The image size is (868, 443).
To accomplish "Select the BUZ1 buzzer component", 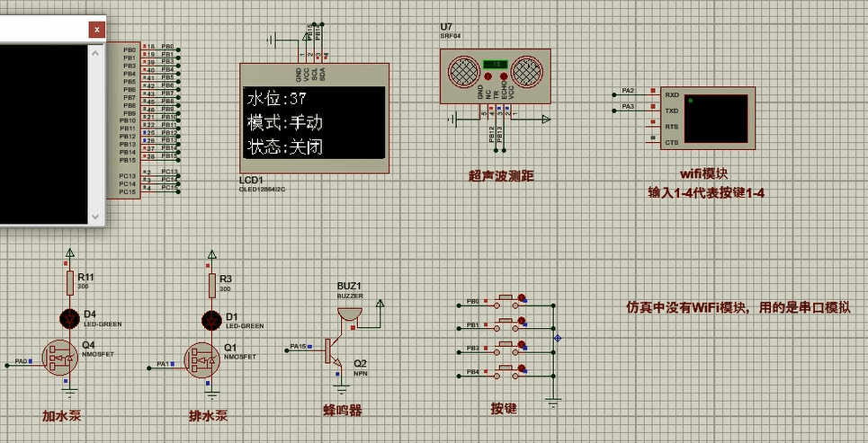I will point(349,313).
